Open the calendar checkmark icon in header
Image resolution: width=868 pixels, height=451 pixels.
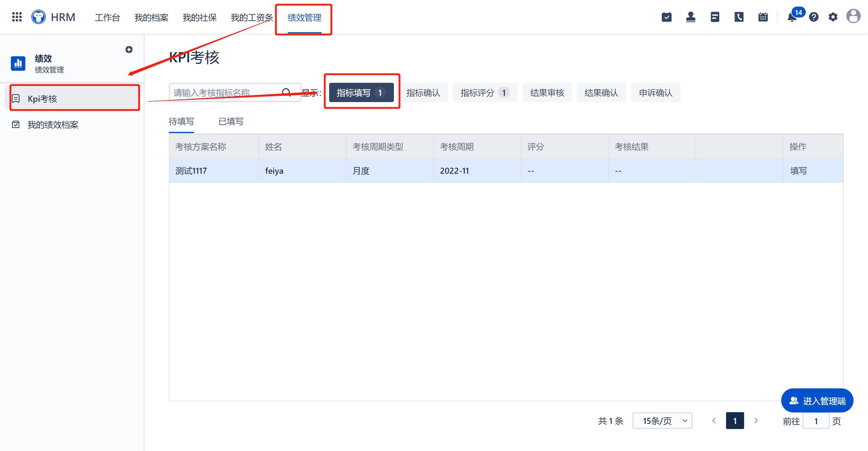[666, 17]
